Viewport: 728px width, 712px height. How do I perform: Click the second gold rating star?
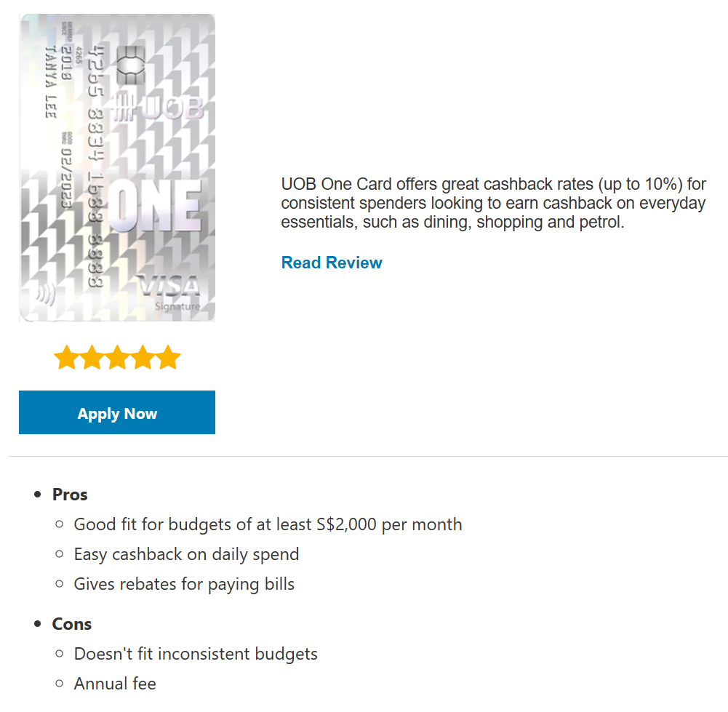tap(92, 358)
